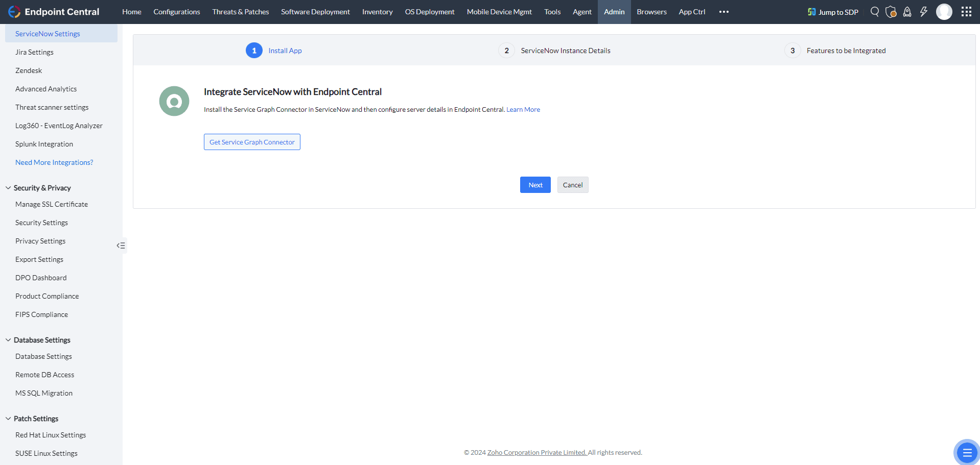
Task: Open the chat assistant bubble bottom right
Action: 966,452
